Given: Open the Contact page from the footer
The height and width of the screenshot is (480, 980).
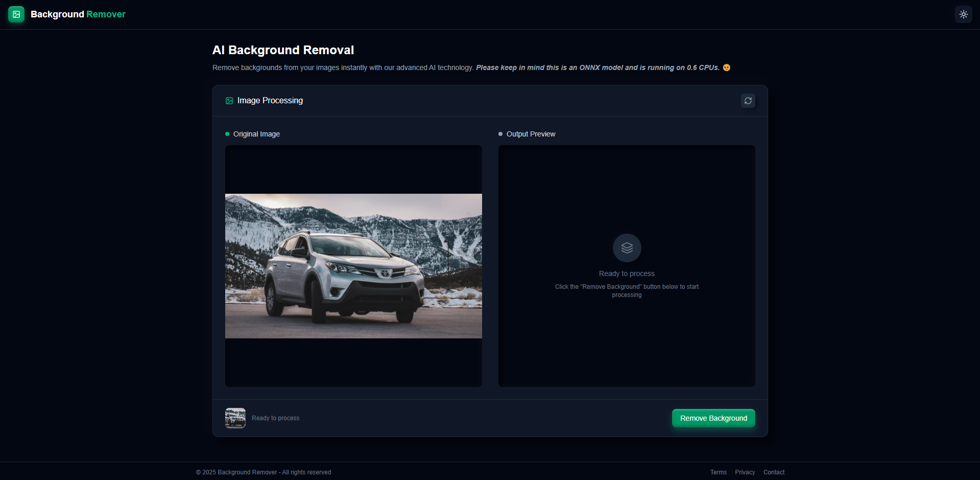Looking at the screenshot, I should click(774, 472).
